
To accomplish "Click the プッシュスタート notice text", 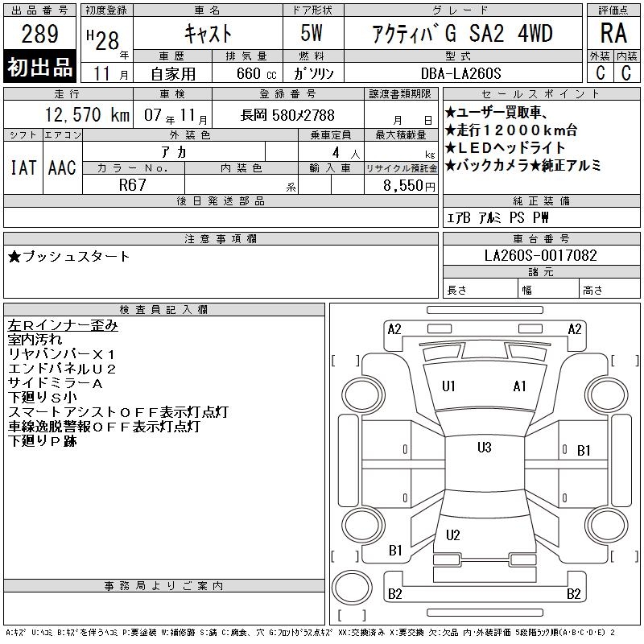I will [x=68, y=256].
